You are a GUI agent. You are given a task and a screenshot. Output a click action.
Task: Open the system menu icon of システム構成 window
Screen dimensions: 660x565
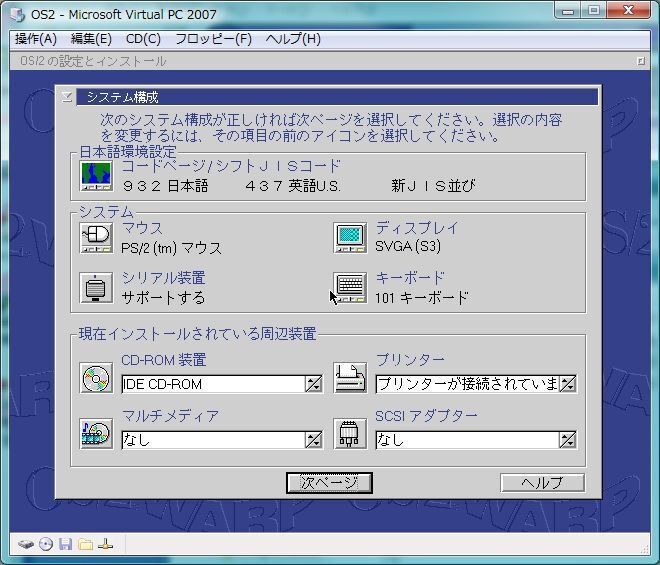67,97
